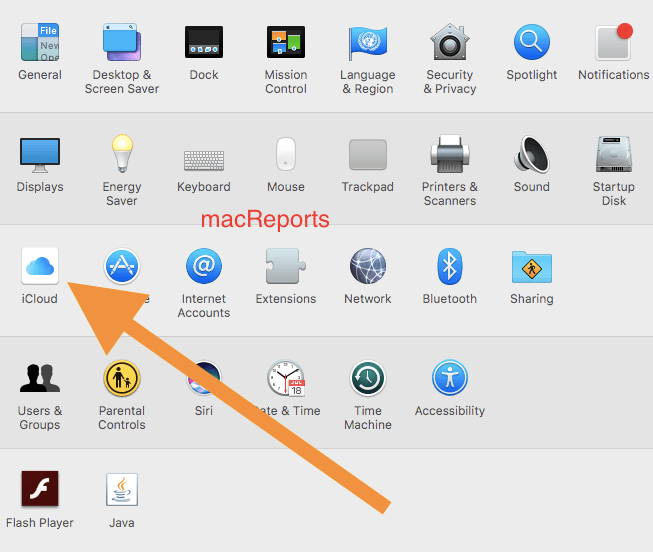Open Bluetooth preferences
The width and height of the screenshot is (653, 552).
(x=450, y=266)
